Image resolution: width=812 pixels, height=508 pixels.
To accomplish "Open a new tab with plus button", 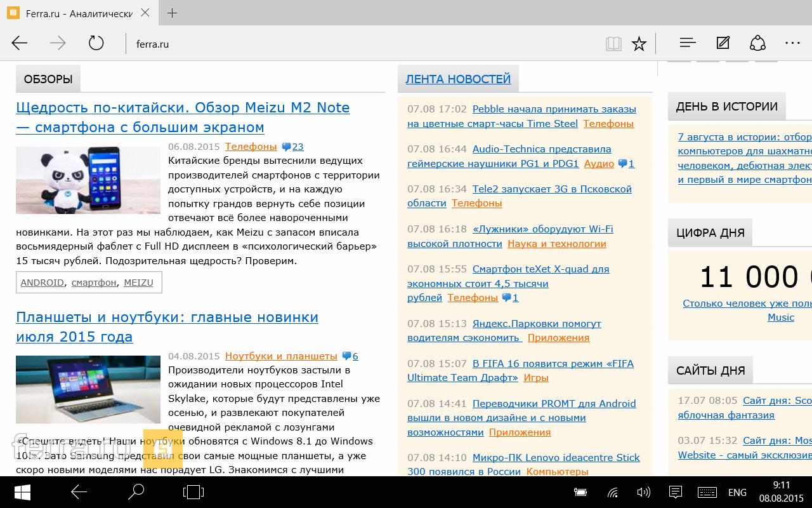I will coord(172,13).
